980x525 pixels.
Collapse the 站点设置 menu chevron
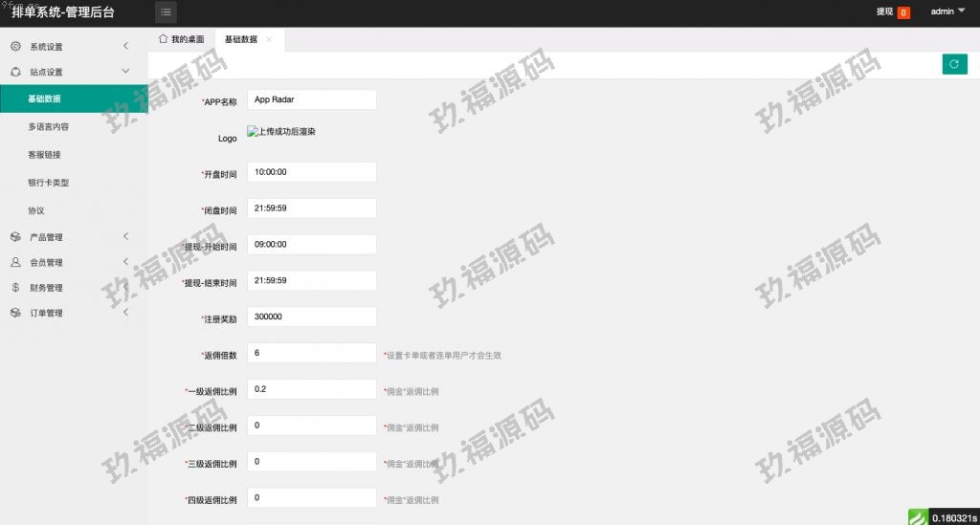click(x=126, y=72)
